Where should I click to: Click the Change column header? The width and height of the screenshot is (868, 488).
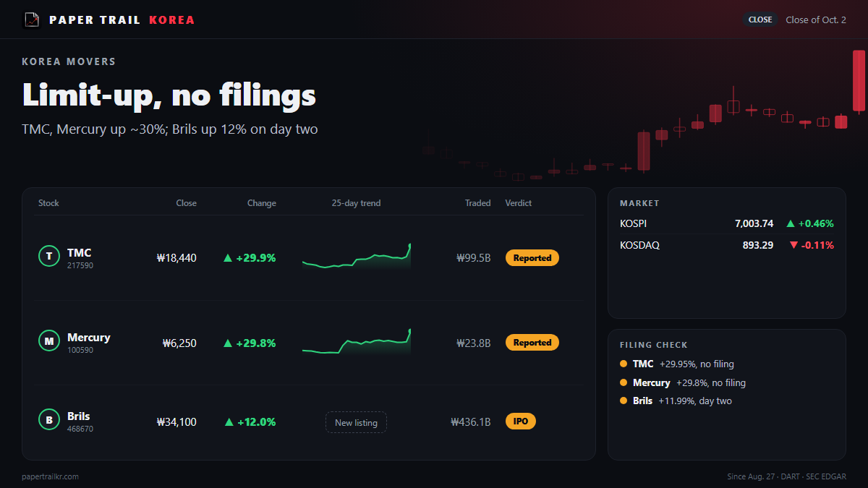coord(262,203)
